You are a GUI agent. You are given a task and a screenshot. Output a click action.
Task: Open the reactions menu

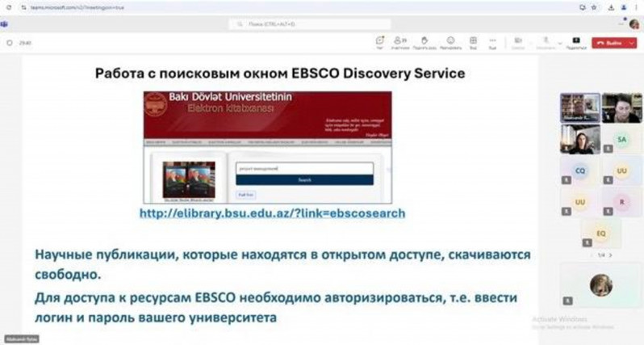(x=450, y=42)
